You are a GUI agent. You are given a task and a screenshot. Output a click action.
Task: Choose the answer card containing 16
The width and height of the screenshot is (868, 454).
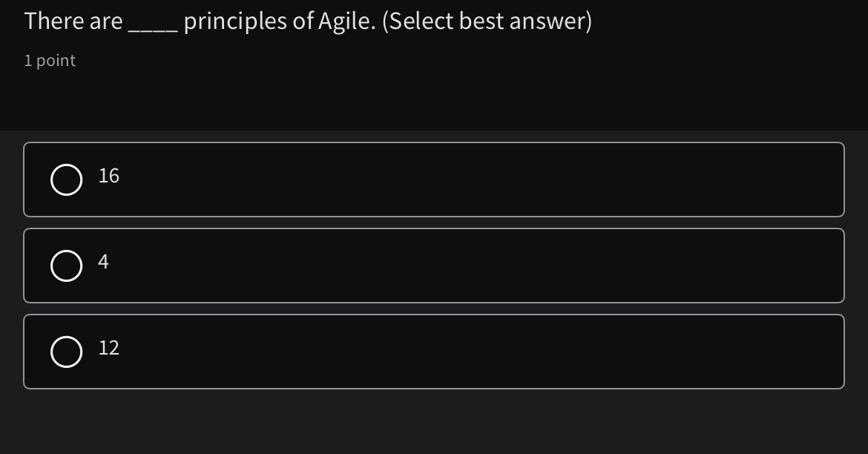click(x=433, y=180)
